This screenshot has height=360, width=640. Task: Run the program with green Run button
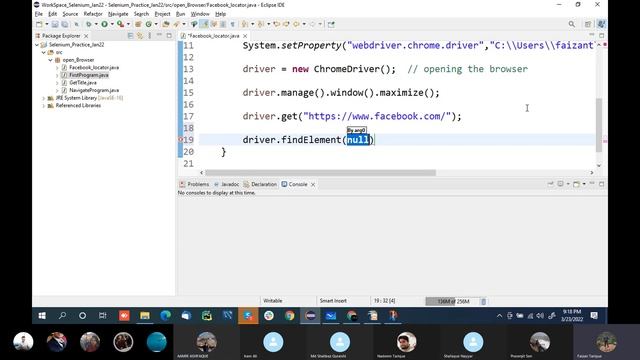coord(104,24)
